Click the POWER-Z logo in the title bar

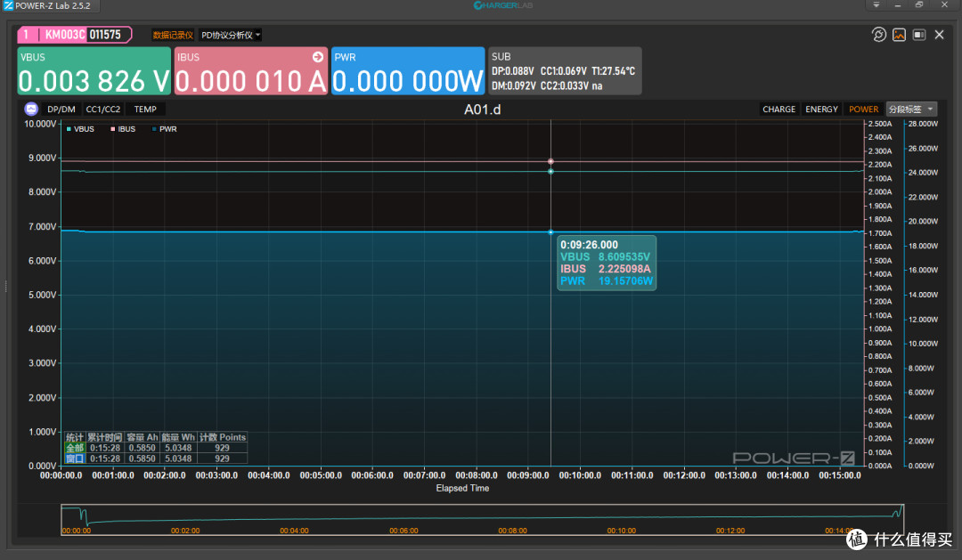tap(9, 5)
